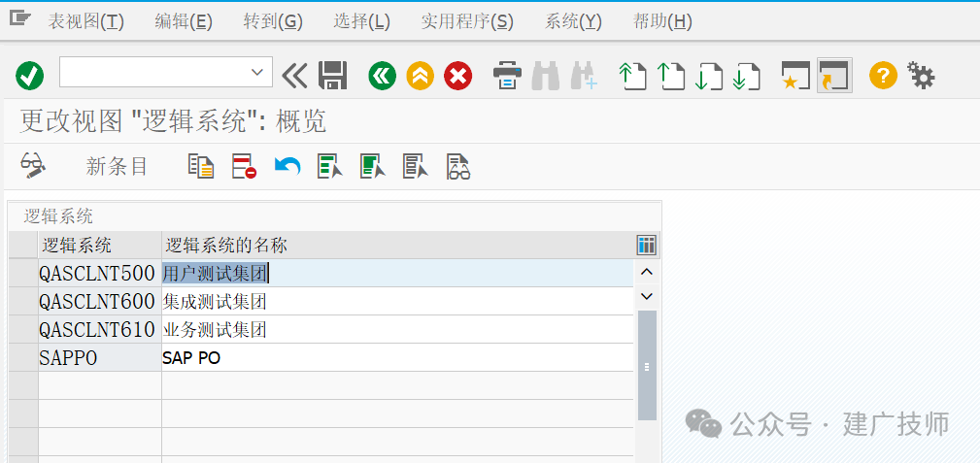Click the 逻辑系统 column header

(x=100, y=245)
